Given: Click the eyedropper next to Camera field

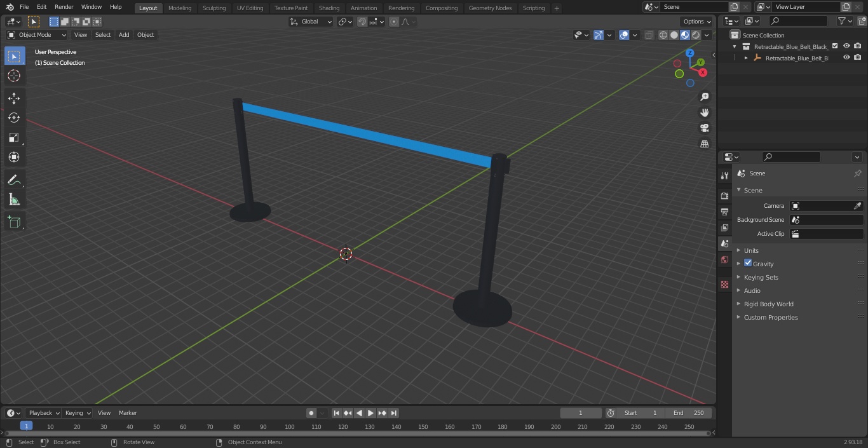Looking at the screenshot, I should (857, 206).
